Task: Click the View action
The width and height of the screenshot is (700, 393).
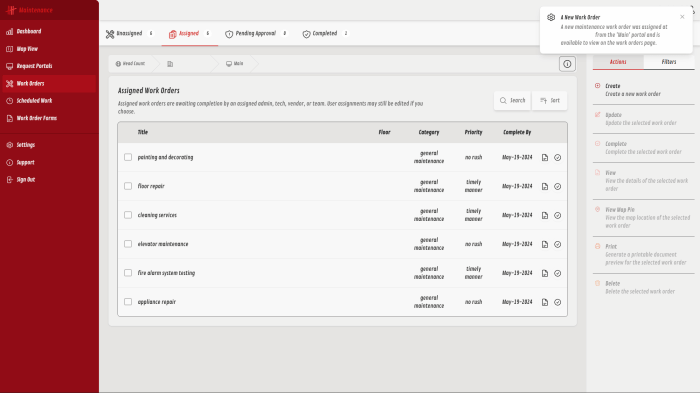Action: click(643, 180)
